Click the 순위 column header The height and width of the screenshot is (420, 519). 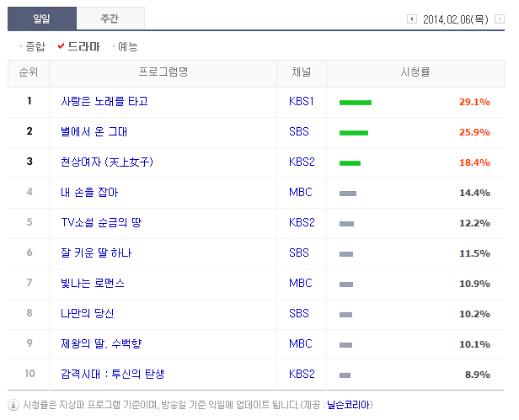29,72
